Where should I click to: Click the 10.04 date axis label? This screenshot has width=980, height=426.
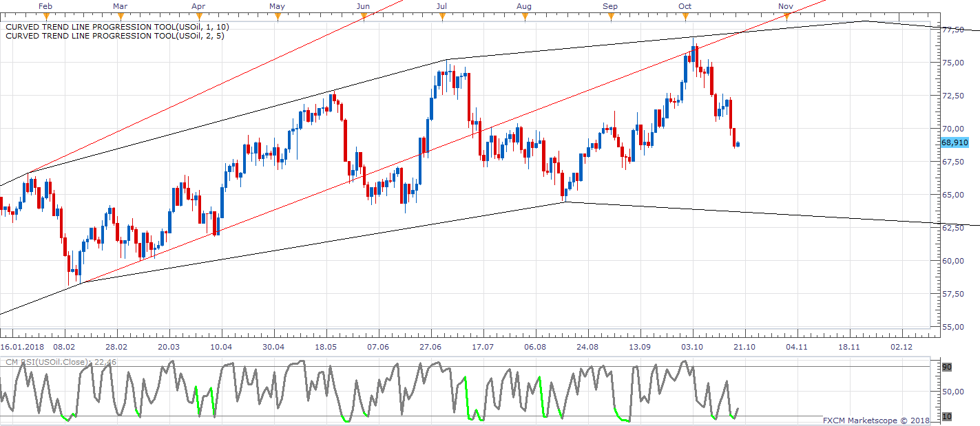click(221, 347)
